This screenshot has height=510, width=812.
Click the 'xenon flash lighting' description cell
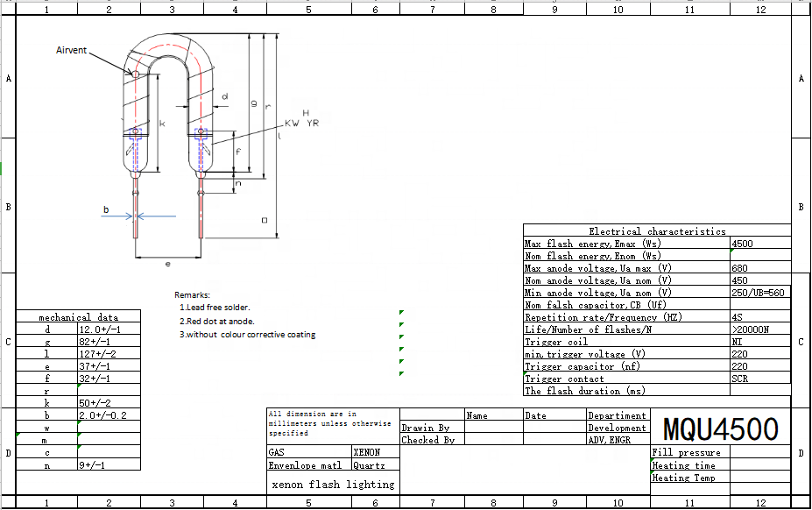point(333,484)
